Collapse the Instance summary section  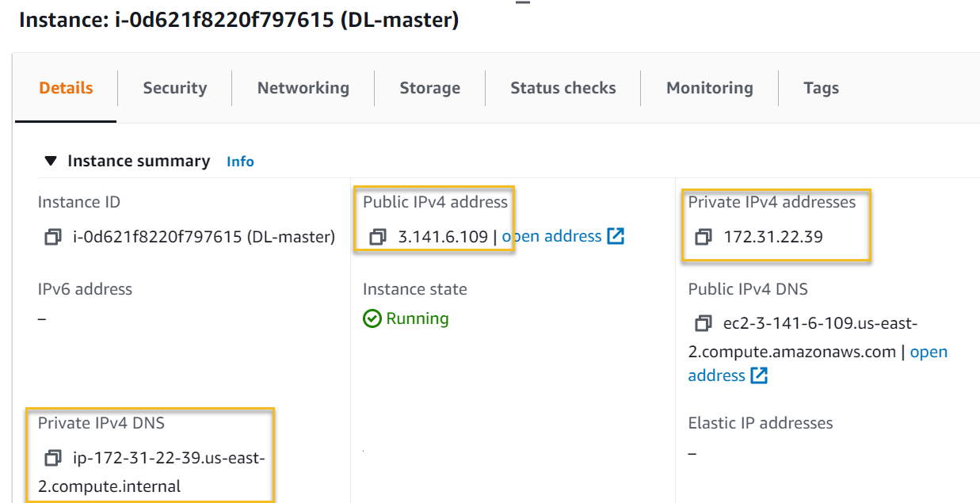pyautogui.click(x=51, y=162)
